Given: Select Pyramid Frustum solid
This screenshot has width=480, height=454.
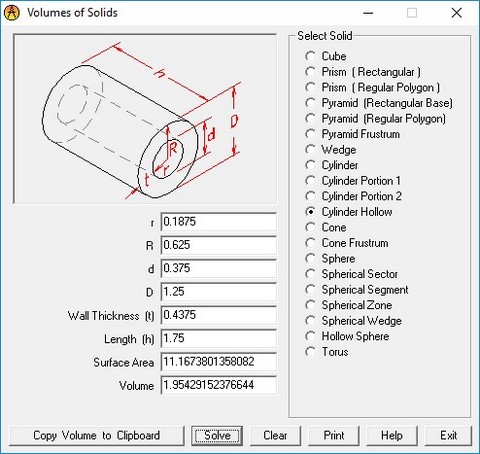Looking at the screenshot, I should 352,134.
